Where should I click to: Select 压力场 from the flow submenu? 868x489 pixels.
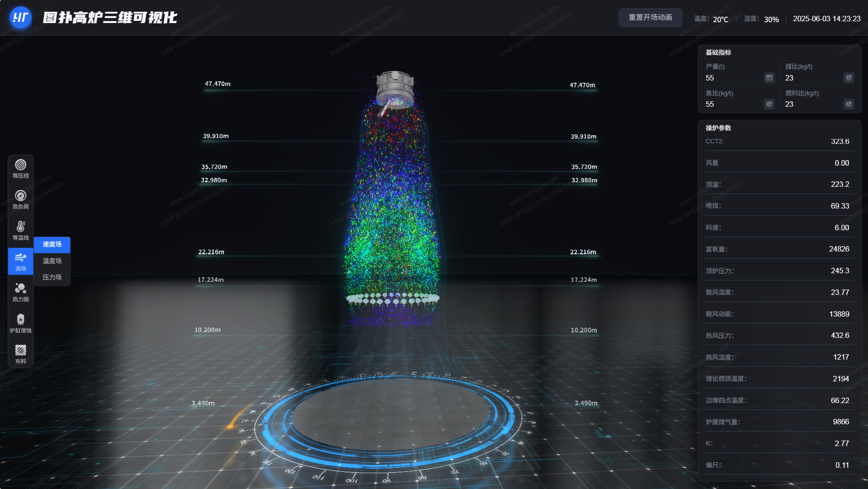pyautogui.click(x=52, y=276)
